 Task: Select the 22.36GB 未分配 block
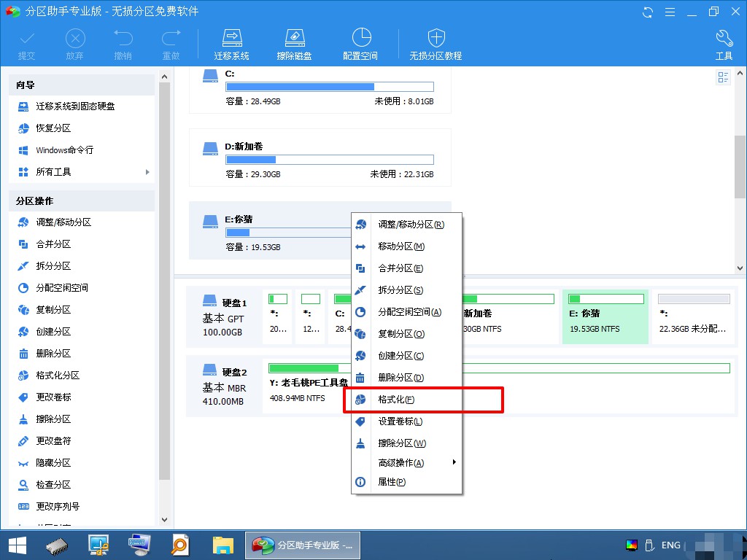(694, 316)
